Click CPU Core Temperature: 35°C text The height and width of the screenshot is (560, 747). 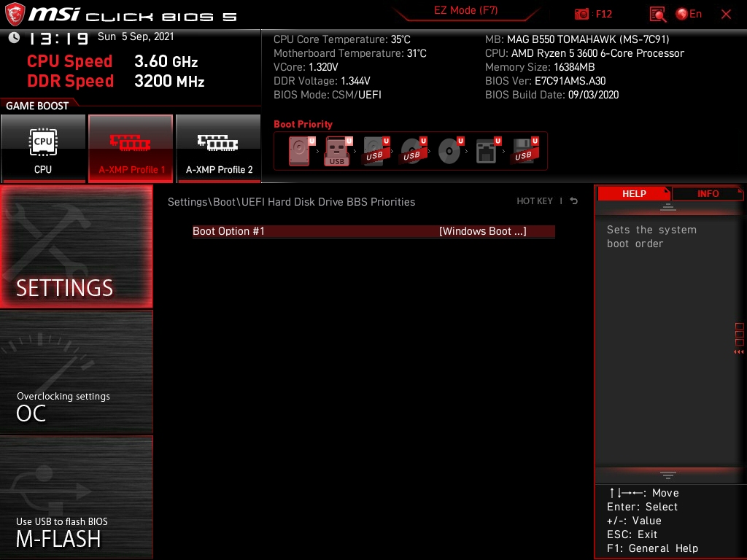tap(341, 39)
